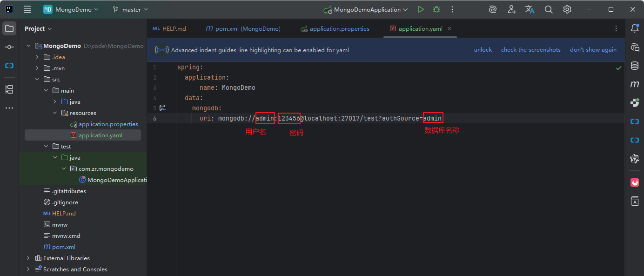Expand the .mvn folder
The height and width of the screenshot is (276, 644).
[x=37, y=68]
